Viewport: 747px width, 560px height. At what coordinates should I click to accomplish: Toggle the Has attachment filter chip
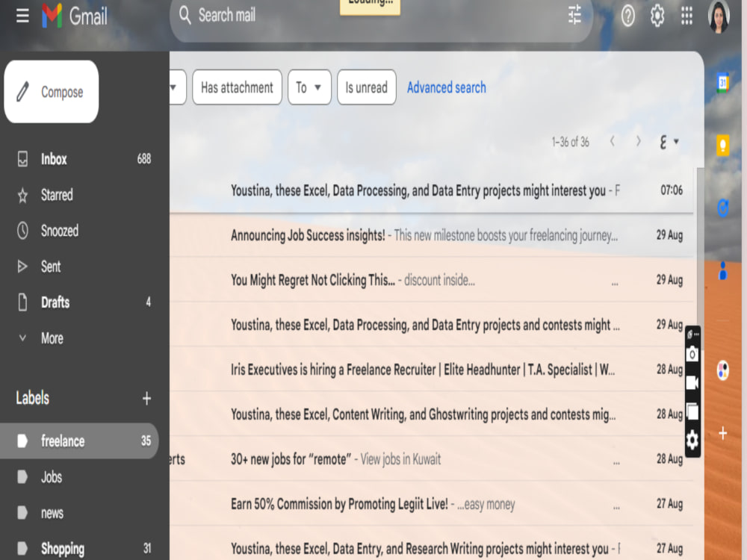[238, 87]
